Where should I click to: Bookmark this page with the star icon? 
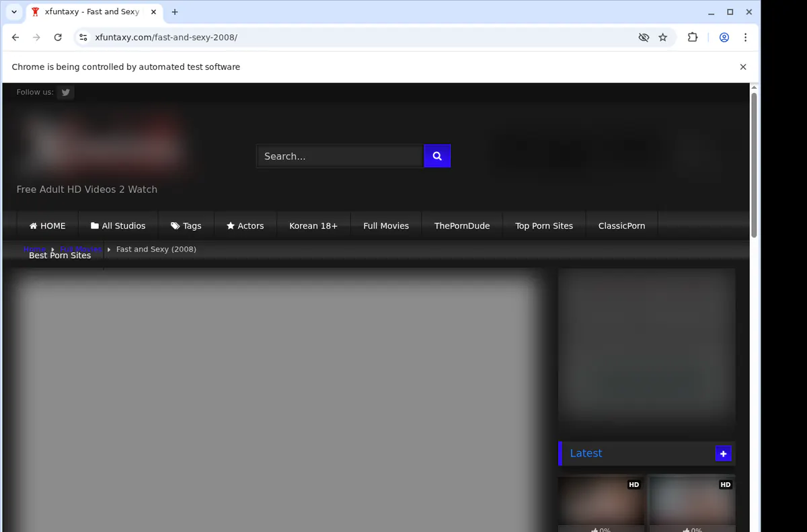point(663,38)
